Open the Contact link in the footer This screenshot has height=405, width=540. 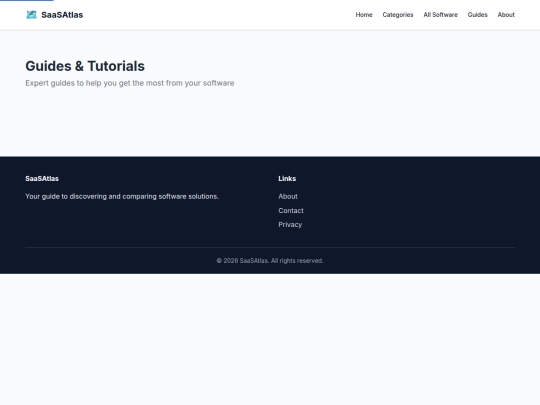tap(291, 210)
